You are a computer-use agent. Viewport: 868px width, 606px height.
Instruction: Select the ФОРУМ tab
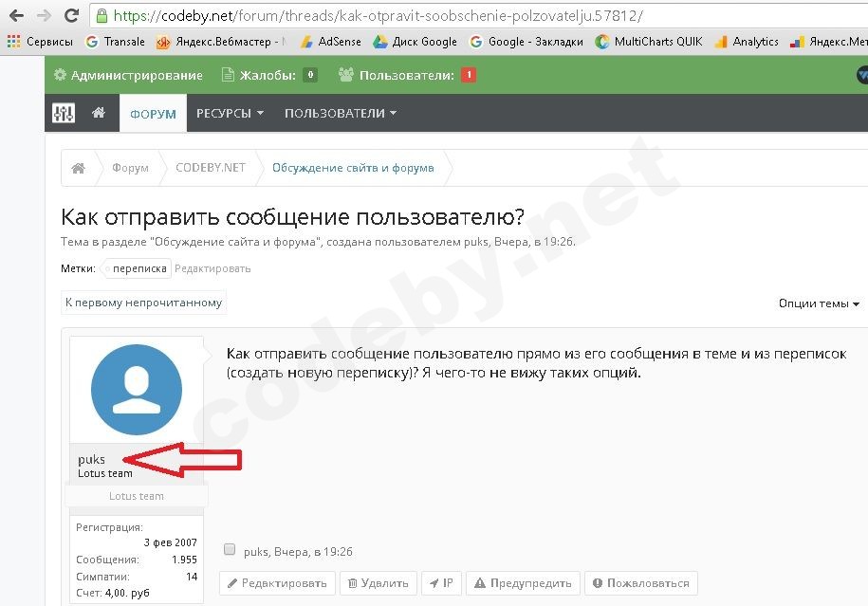[153, 114]
